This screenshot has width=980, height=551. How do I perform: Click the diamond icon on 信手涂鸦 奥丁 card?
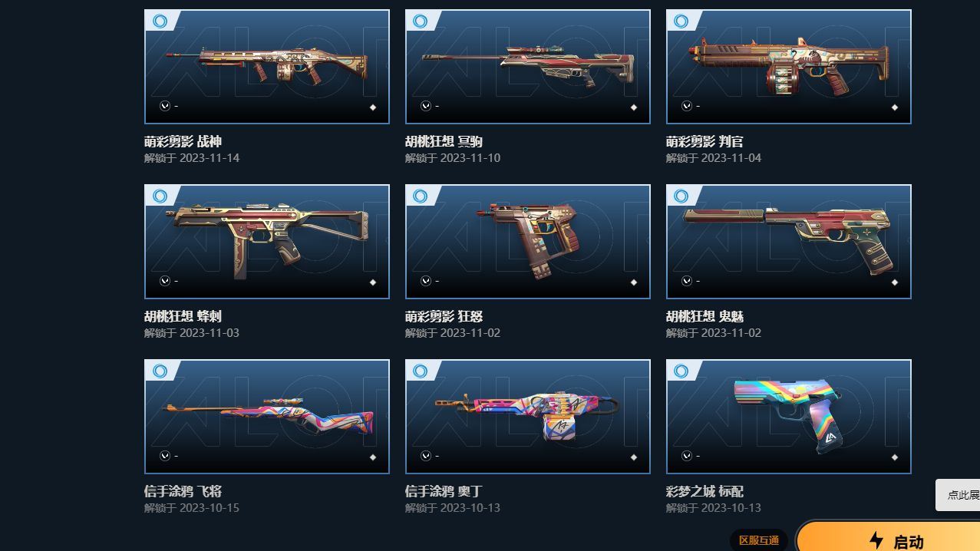point(634,457)
